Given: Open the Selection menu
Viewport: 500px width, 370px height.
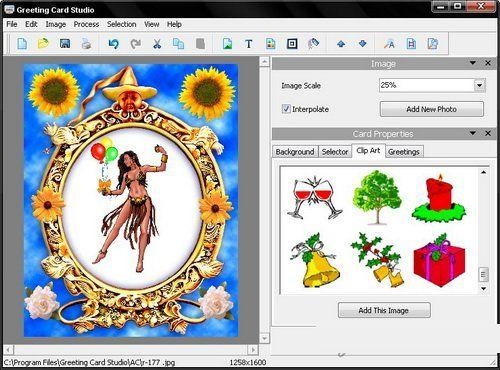Looking at the screenshot, I should click(x=122, y=24).
